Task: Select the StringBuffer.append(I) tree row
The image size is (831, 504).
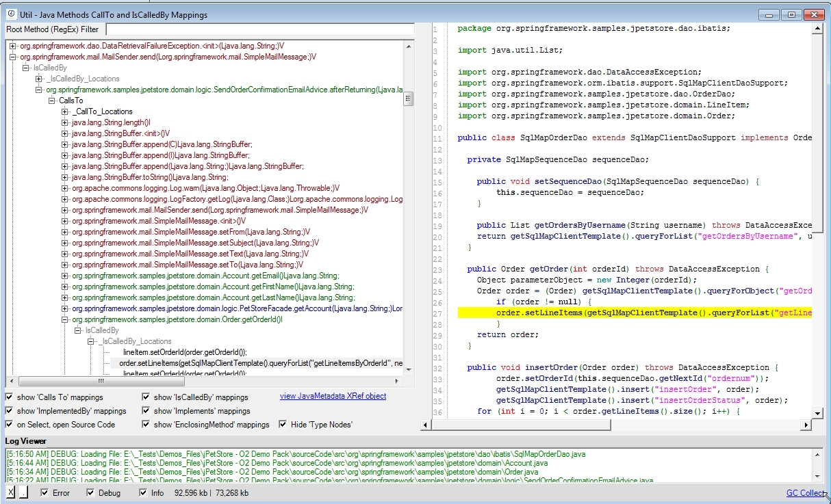Action: tap(160, 155)
